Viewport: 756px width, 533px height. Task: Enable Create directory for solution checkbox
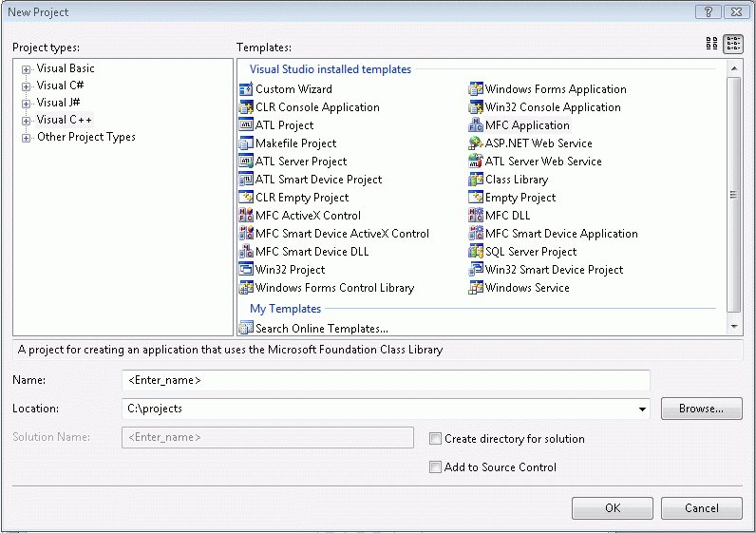click(x=435, y=439)
